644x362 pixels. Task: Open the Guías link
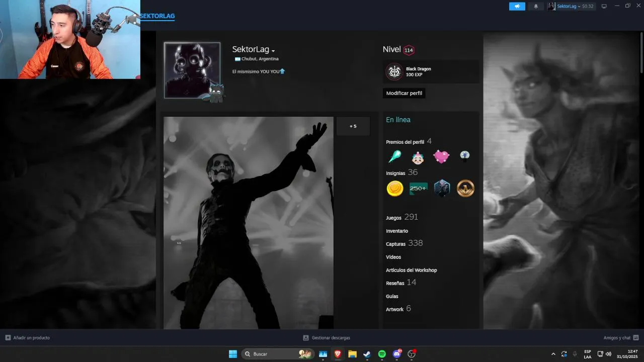[392, 296]
